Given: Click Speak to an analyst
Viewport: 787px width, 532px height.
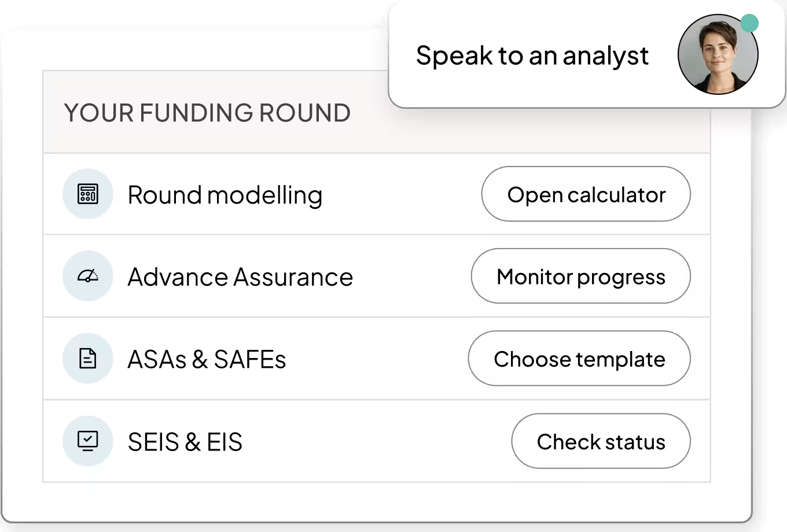Looking at the screenshot, I should (x=532, y=55).
